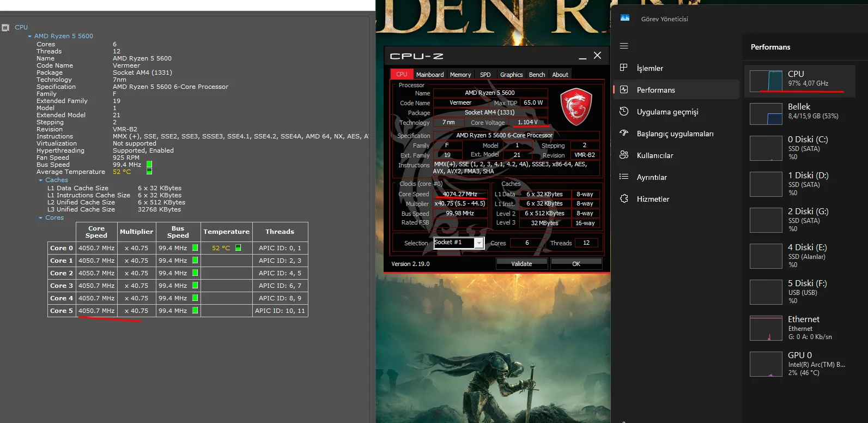Click the Specification AMD Ryzen 5 5600 6-Core Processor field
This screenshot has height=423, width=868.
pyautogui.click(x=517, y=135)
